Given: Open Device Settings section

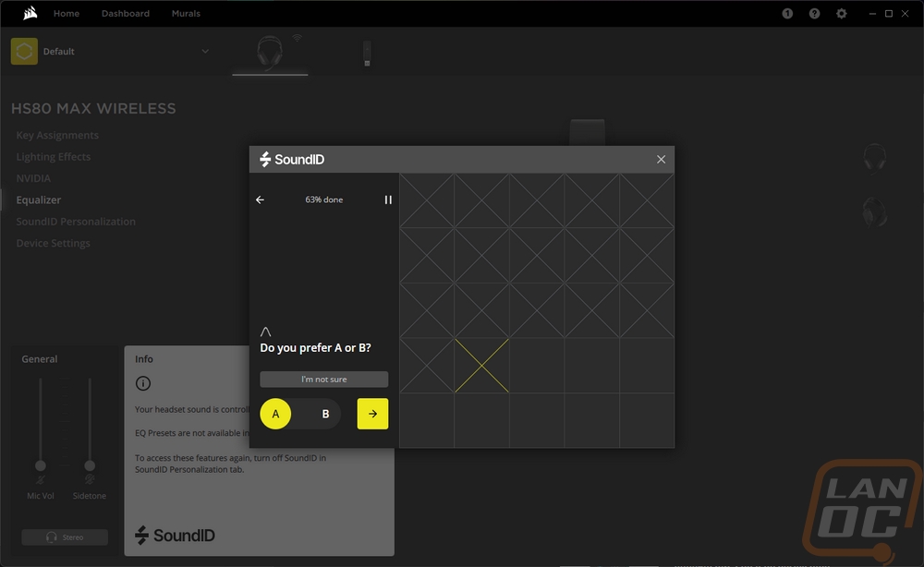Looking at the screenshot, I should pos(53,243).
